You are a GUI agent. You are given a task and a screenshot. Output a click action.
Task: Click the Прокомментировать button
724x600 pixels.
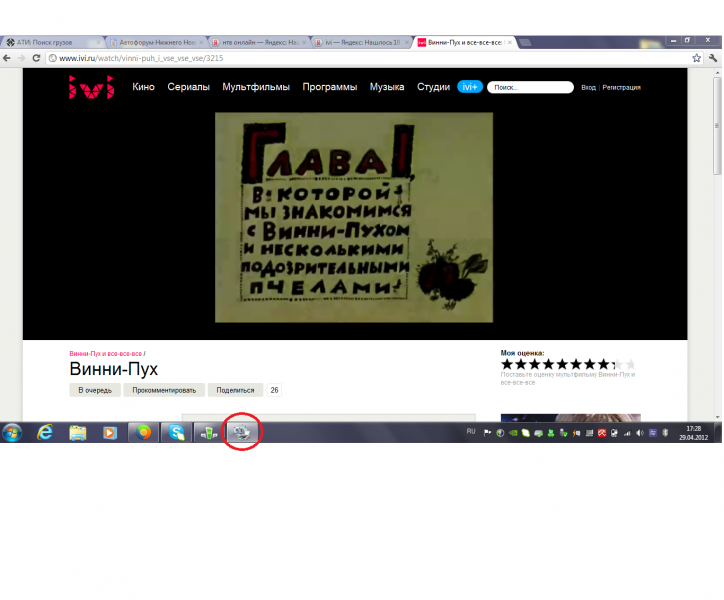click(164, 390)
